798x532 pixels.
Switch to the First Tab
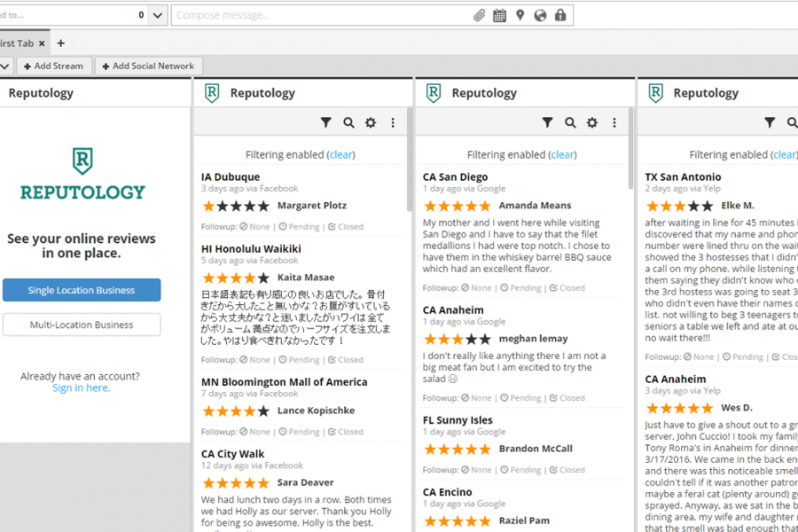16,43
